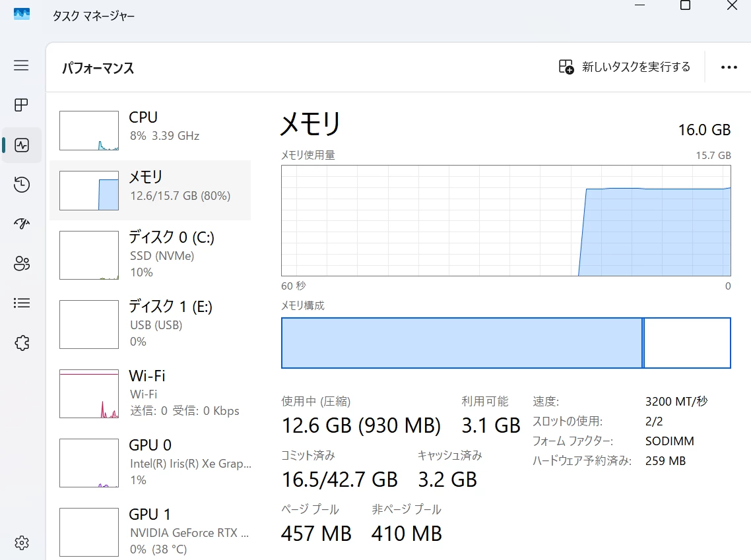Click the 16.5/42.7 GB committed value
Image resolution: width=751 pixels, height=560 pixels.
tap(340, 479)
